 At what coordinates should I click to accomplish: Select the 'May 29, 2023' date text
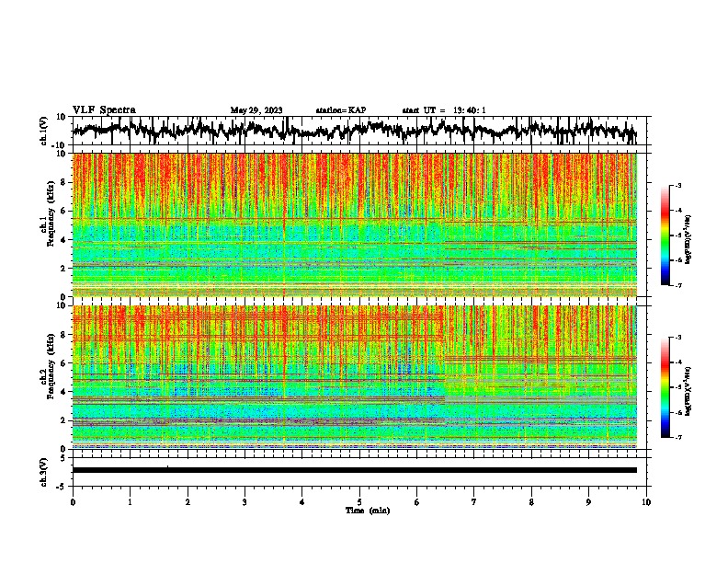tap(256, 110)
